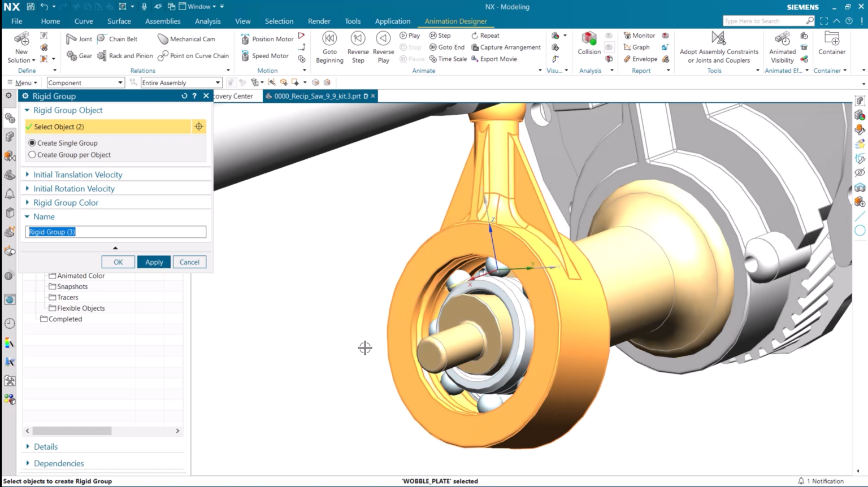This screenshot has height=487, width=868.
Task: Click Cancel in Rigid Group dialog
Action: (x=189, y=262)
